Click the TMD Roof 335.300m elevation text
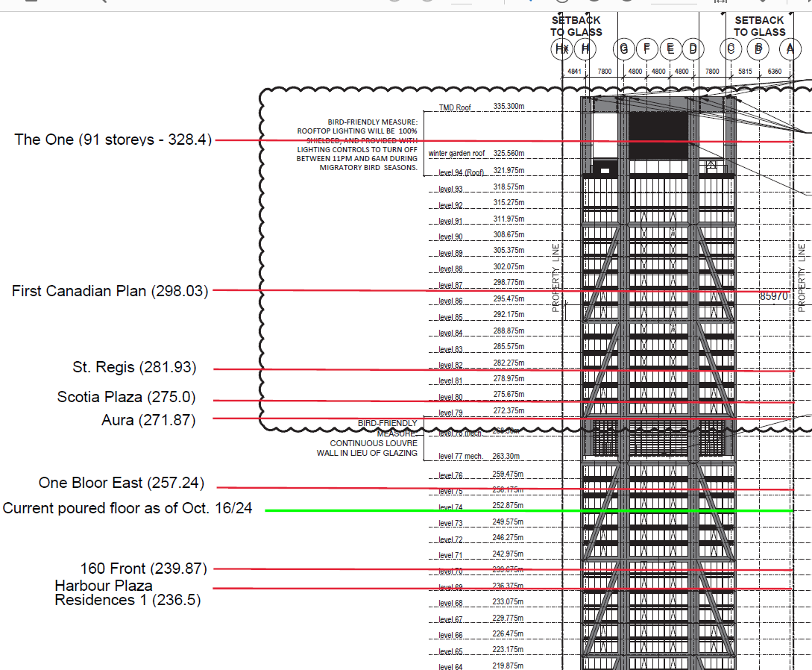Viewport: 812px width, 670px height. click(481, 107)
